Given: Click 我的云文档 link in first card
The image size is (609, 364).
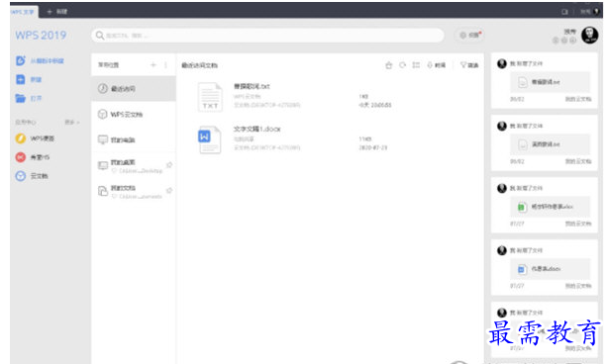Looking at the screenshot, I should 578,99.
